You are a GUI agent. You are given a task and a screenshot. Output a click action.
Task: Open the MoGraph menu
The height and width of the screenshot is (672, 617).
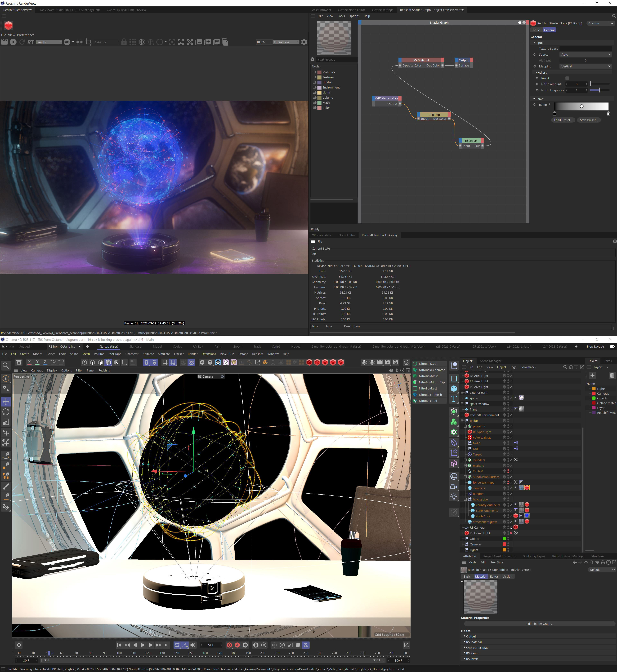(115, 354)
